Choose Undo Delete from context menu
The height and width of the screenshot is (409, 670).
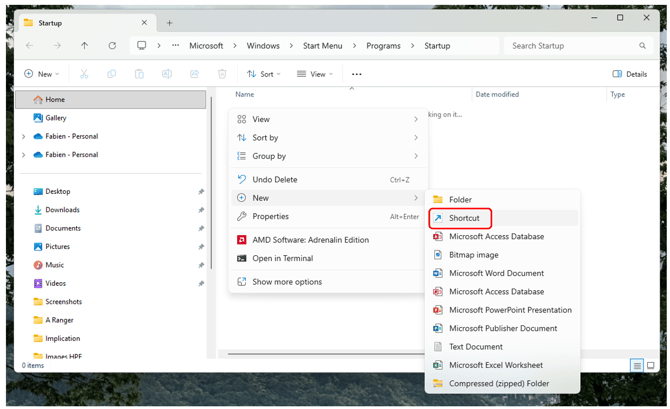point(328,179)
